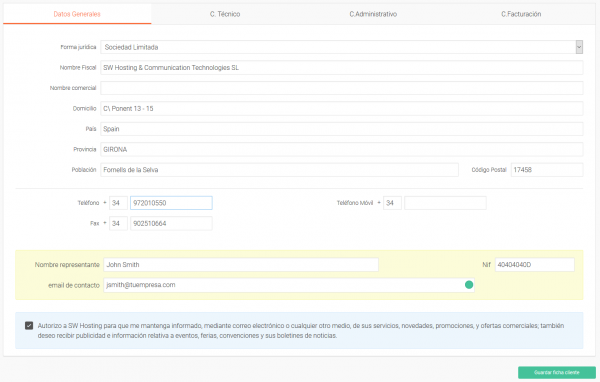Viewport: 600px width, 382px height.
Task: Click the Teléfono Móvil label
Action: 355,203
